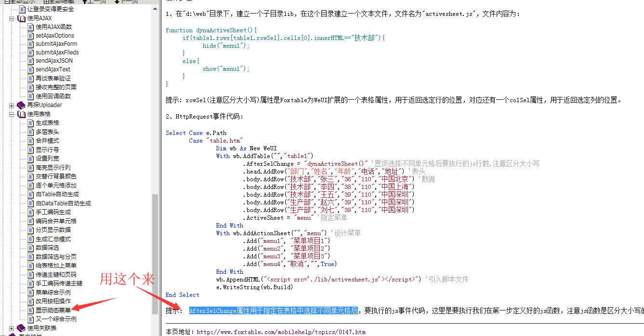The width and height of the screenshot is (644, 336).
Task: Select the 编码合并单元格 topic
Action: click(x=56, y=221)
